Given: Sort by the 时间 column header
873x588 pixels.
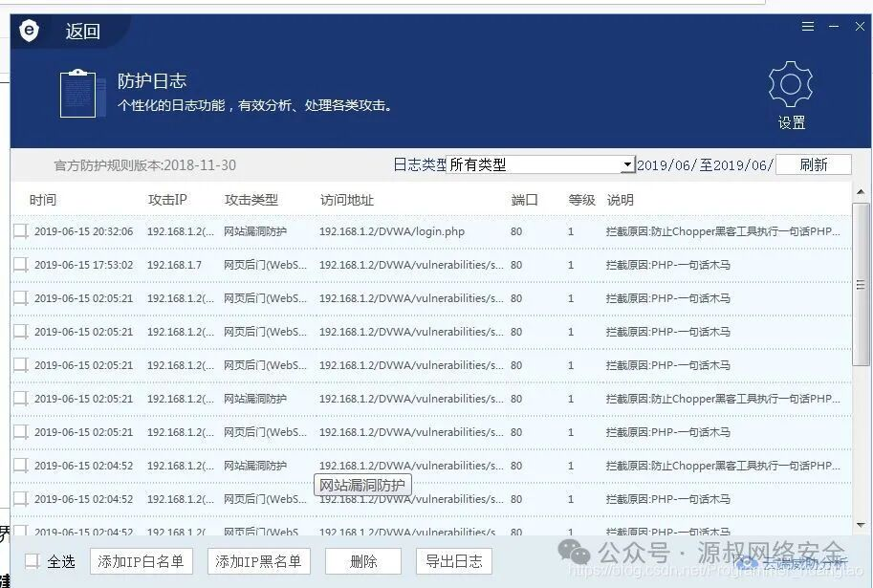Looking at the screenshot, I should [43, 200].
